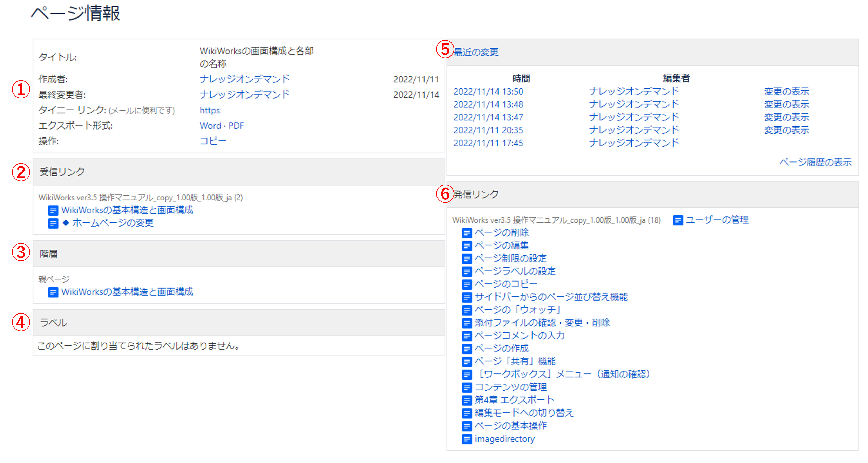Click page icon beside コンテンツの管理
This screenshot has width=868, height=463.
[467, 387]
